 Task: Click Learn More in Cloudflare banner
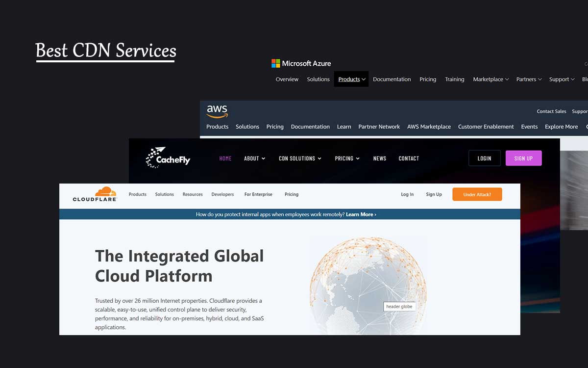coord(361,214)
